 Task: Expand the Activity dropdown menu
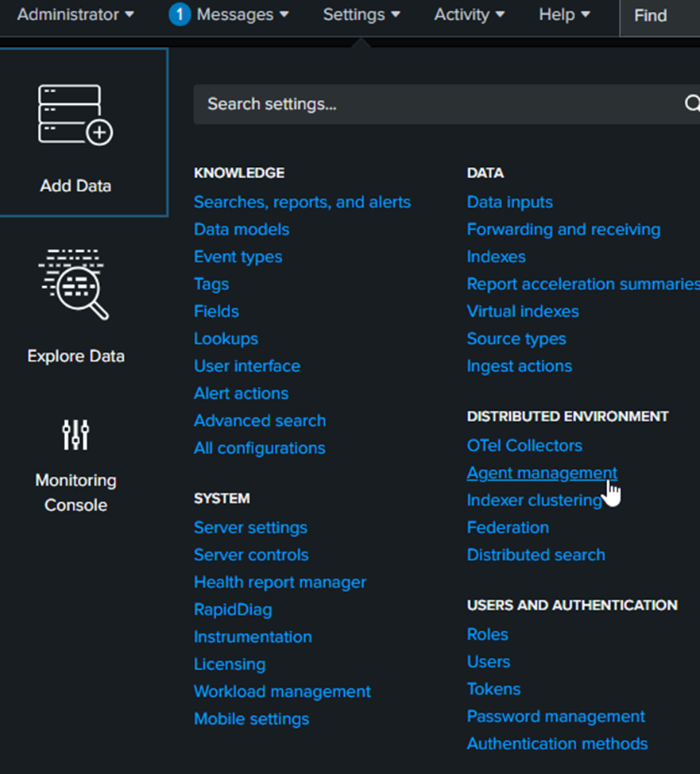[469, 14]
